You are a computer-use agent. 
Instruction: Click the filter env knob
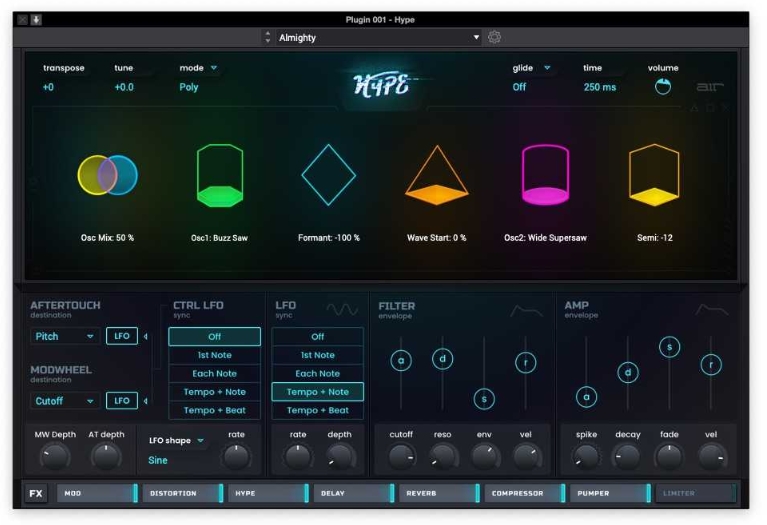pos(484,457)
